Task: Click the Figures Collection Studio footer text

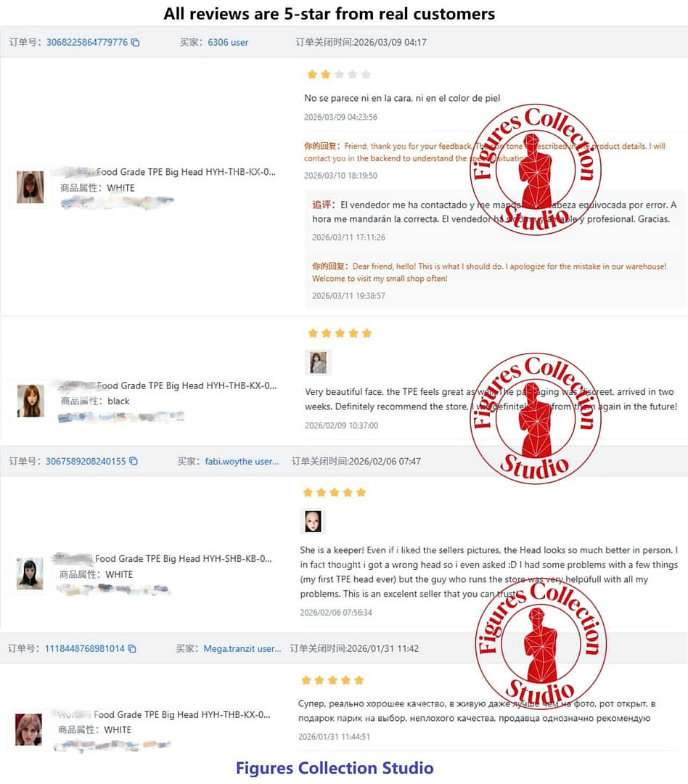Action: point(335,768)
